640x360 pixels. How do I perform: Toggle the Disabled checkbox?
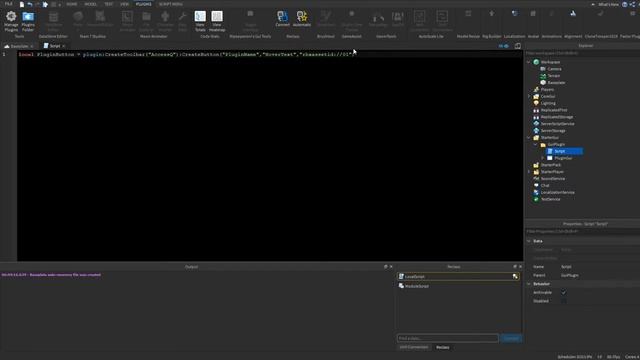coord(564,301)
